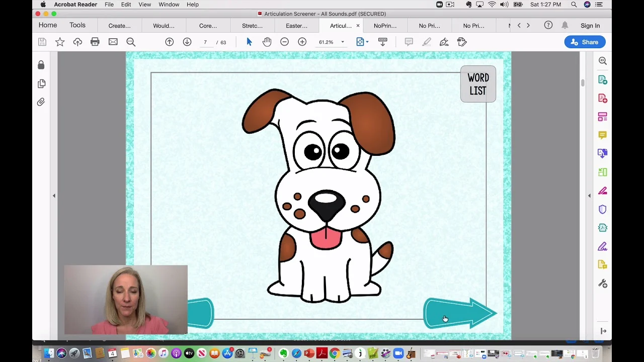Open the Help menu
Viewport: 644px width, 362px height.
(193, 5)
